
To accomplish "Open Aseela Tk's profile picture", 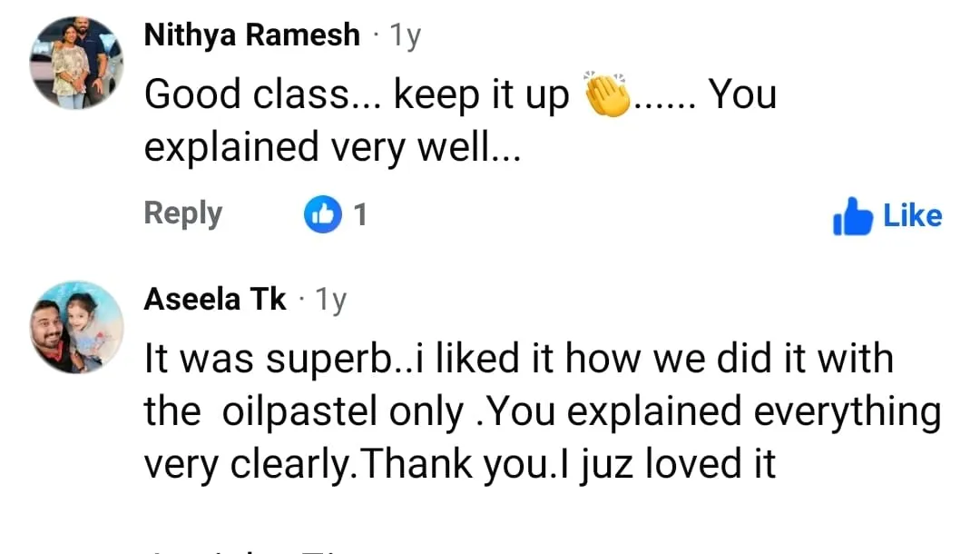I will (76, 327).
